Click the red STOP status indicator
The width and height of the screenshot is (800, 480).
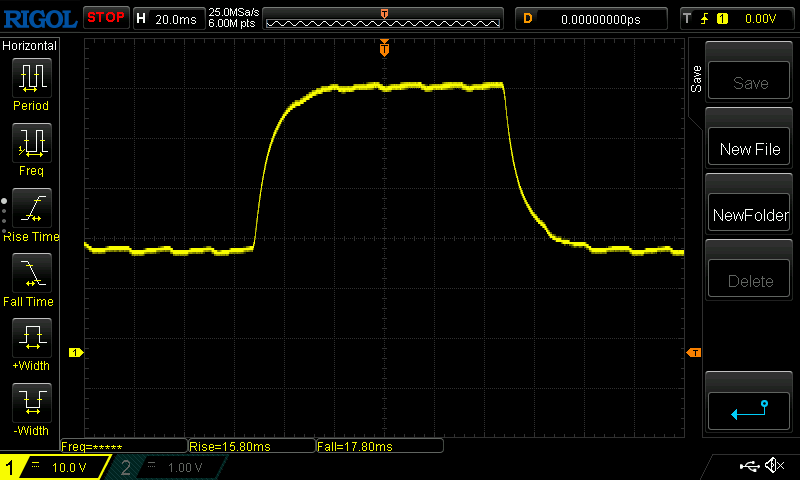pos(106,17)
